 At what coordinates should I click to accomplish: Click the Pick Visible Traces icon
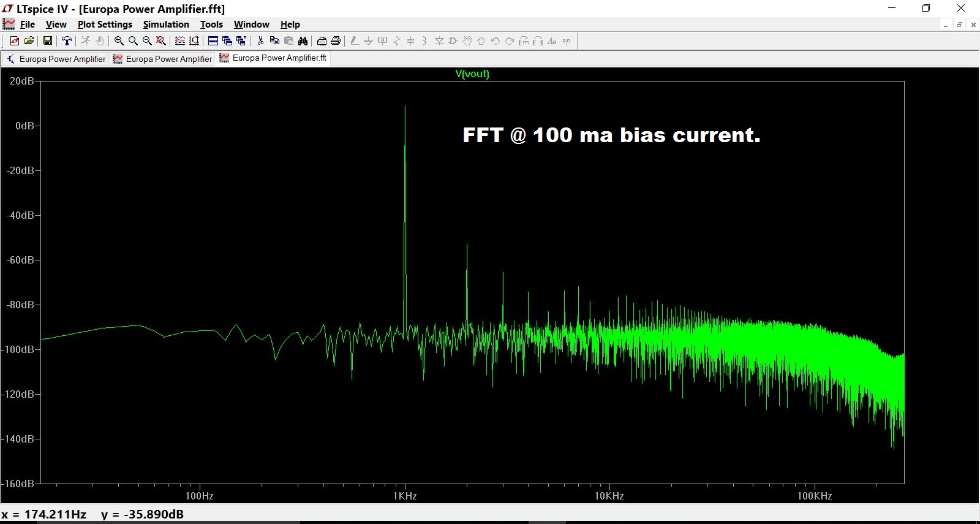pyautogui.click(x=180, y=41)
